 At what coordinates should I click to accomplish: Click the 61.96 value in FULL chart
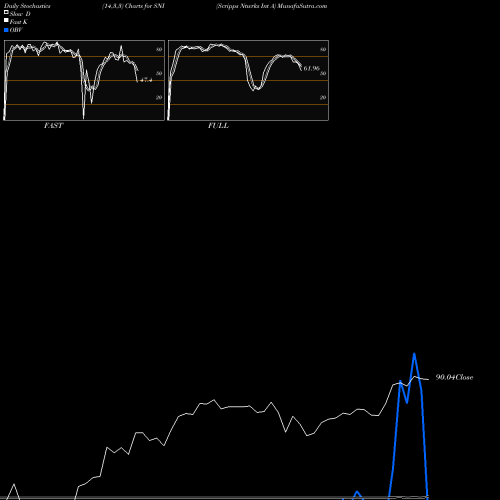[311, 68]
